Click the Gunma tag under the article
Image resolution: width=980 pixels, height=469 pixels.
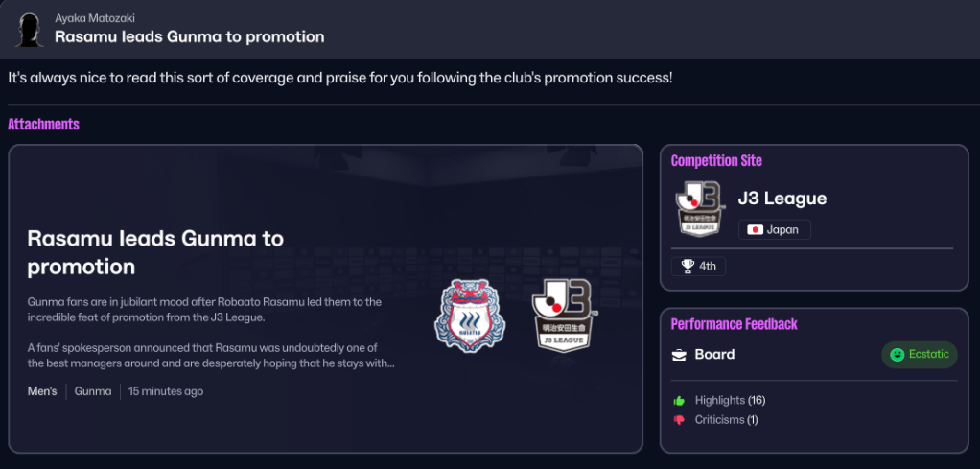click(93, 391)
